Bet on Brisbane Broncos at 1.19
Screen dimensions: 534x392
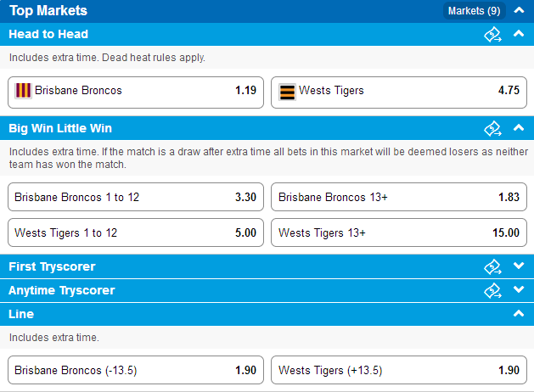click(x=136, y=92)
